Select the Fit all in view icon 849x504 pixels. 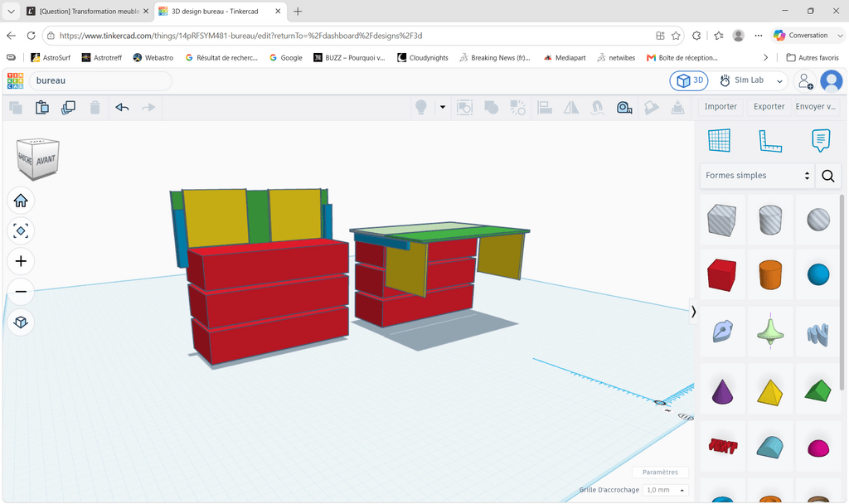(x=21, y=231)
